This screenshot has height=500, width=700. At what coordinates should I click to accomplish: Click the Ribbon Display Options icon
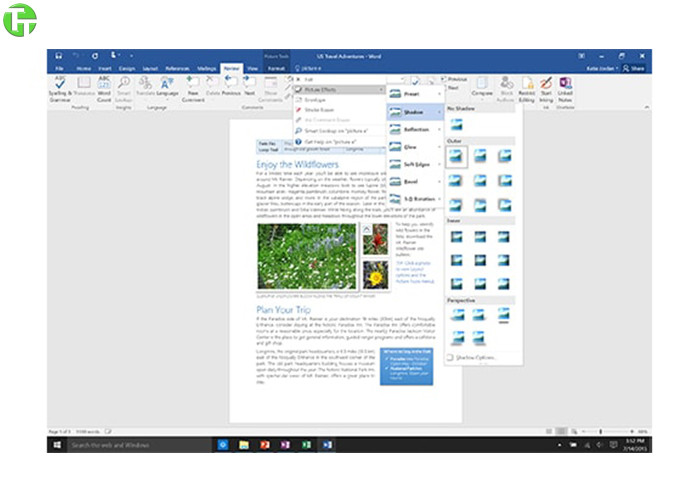(582, 56)
